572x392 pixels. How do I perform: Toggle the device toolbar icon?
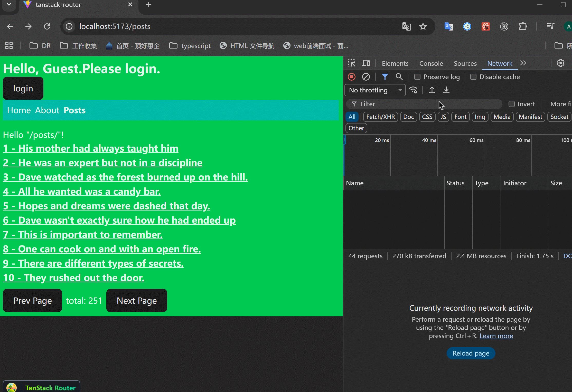(366, 63)
